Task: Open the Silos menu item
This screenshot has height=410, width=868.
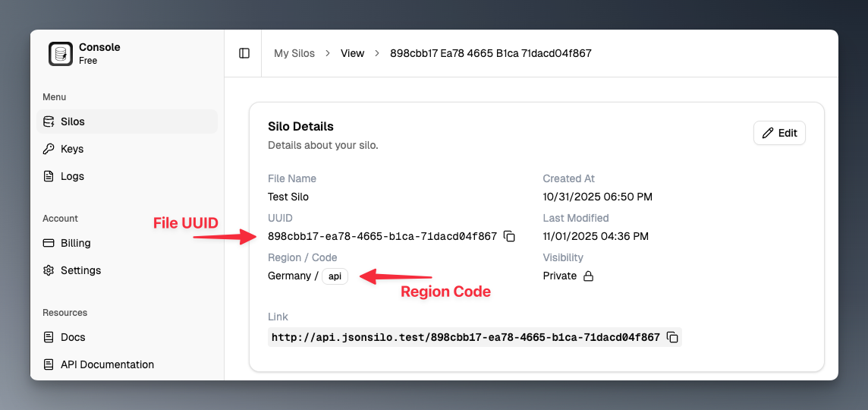Action: [127, 121]
